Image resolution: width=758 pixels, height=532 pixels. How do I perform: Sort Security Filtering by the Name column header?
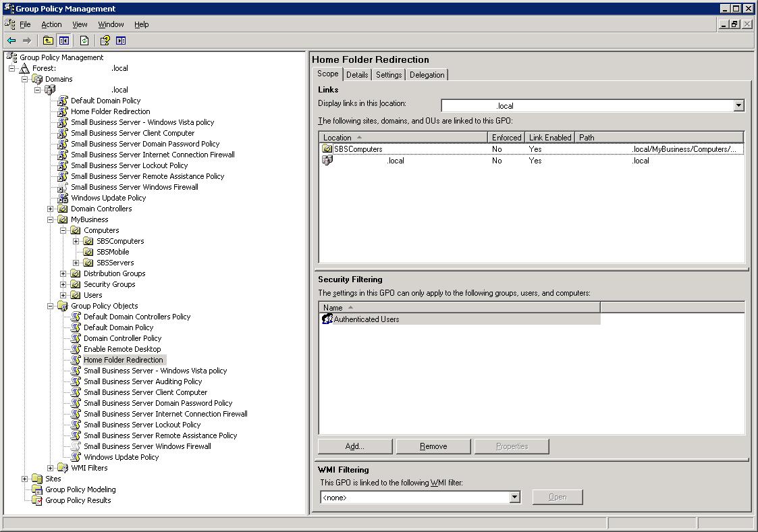(460, 308)
